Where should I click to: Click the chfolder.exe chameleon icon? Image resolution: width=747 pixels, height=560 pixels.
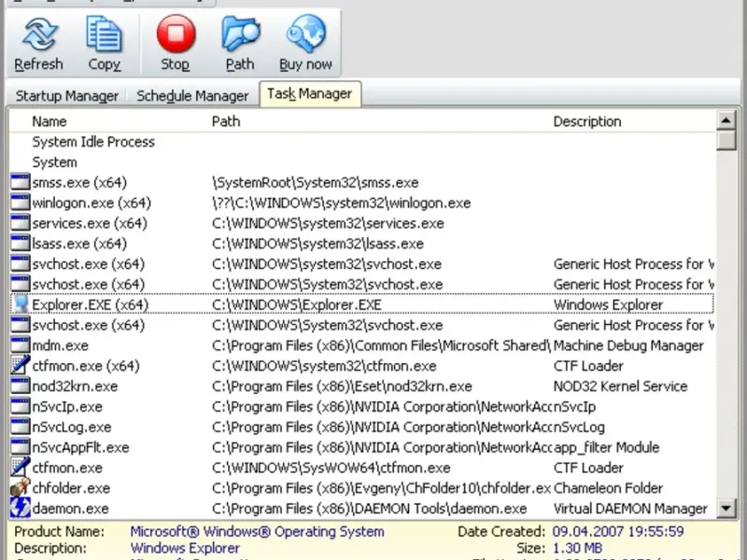pos(20,488)
